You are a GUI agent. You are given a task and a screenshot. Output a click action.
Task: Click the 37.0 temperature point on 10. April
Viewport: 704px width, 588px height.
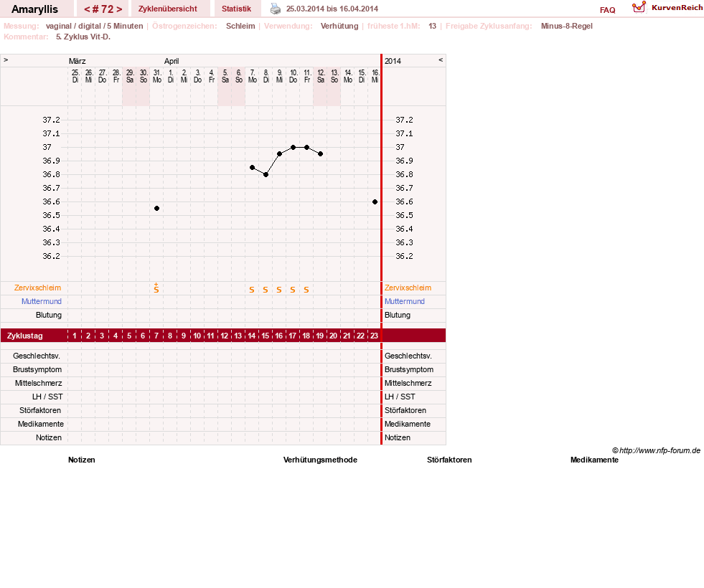tap(294, 147)
